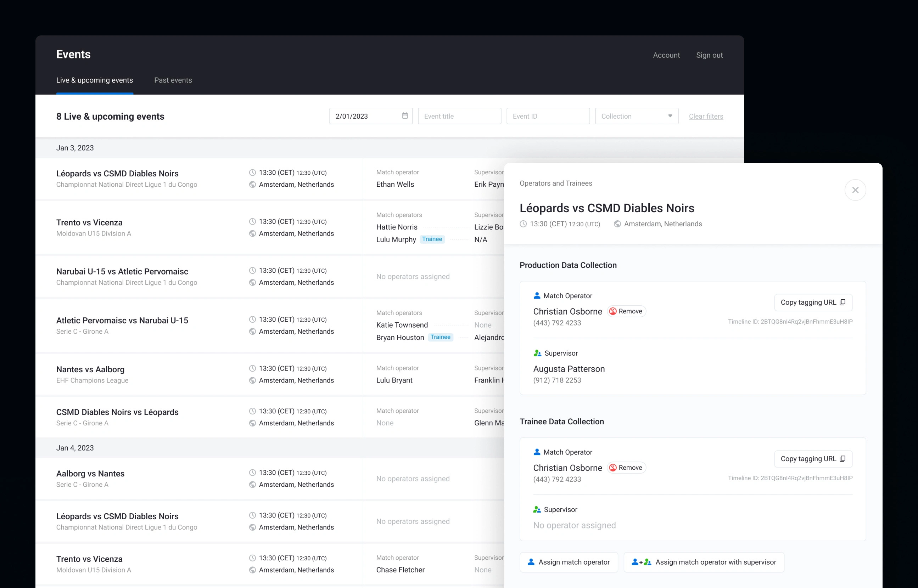Select Live & upcoming events tab
The height and width of the screenshot is (588, 918).
click(x=94, y=80)
